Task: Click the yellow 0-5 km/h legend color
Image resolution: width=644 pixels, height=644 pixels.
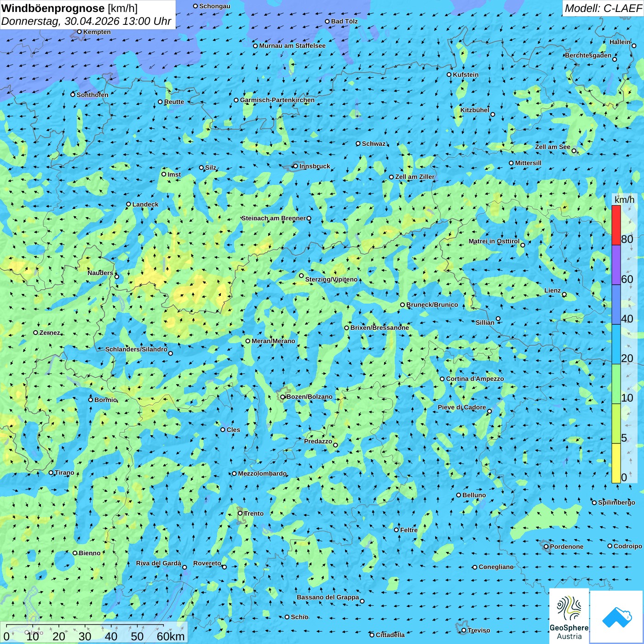Action: 616,463
